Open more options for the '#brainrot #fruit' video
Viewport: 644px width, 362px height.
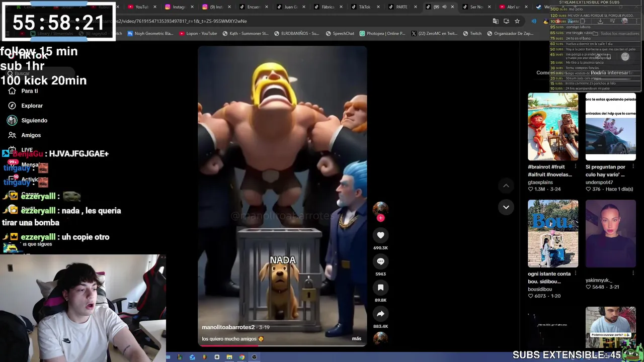[x=576, y=166]
